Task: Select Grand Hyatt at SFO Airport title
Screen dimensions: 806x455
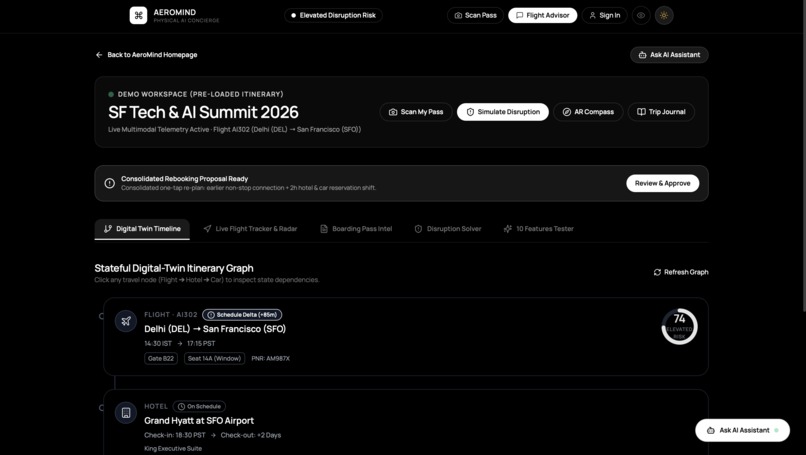Action: (x=199, y=421)
